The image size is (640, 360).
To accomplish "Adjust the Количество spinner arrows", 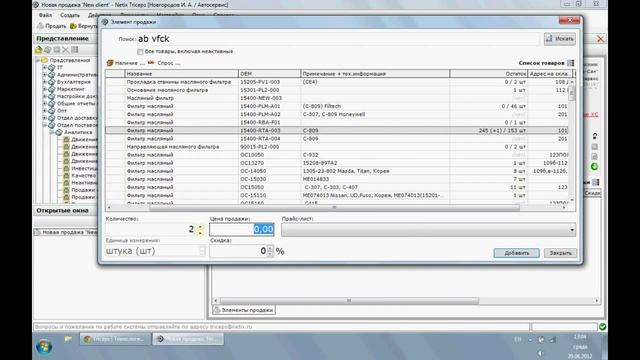I will pos(200,230).
